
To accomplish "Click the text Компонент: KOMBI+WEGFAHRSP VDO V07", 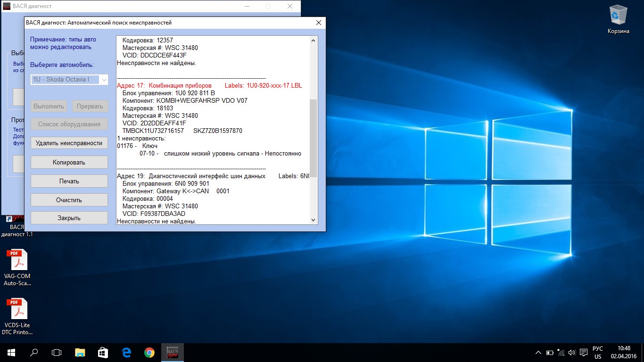I will pos(185,100).
